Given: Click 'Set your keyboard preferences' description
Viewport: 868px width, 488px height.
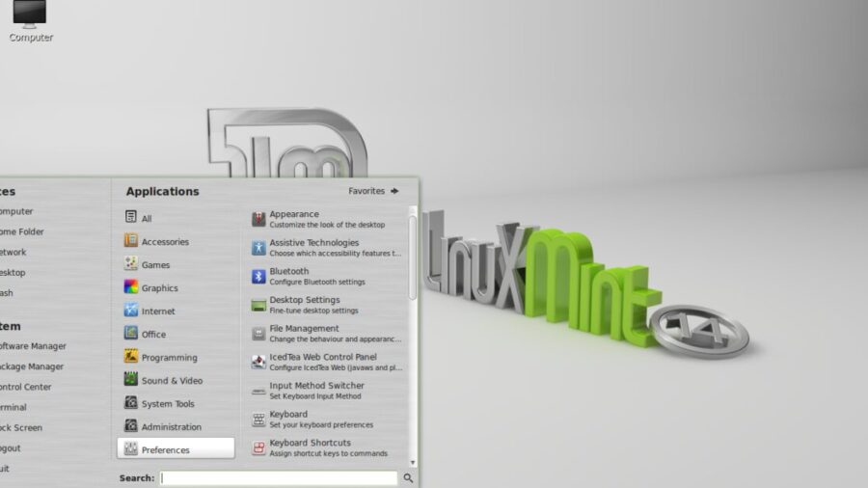Looking at the screenshot, I should 321,425.
